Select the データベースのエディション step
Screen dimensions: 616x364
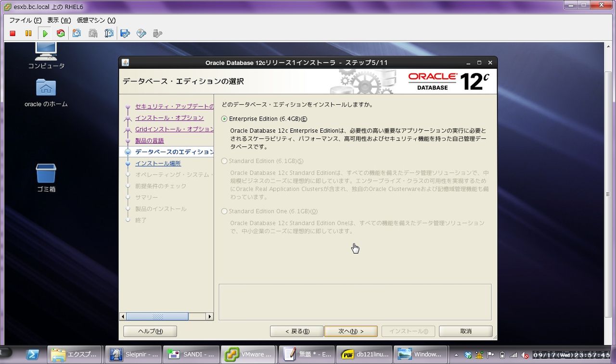tap(174, 152)
